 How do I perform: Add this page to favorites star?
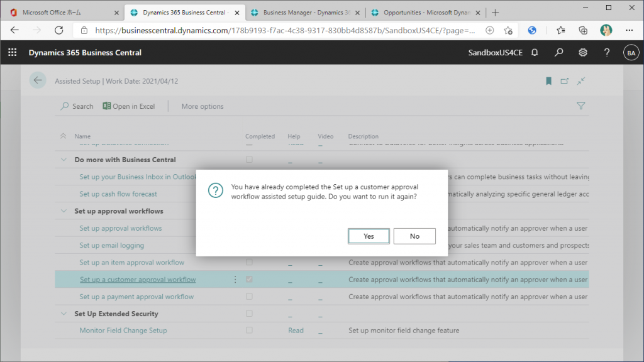click(508, 30)
